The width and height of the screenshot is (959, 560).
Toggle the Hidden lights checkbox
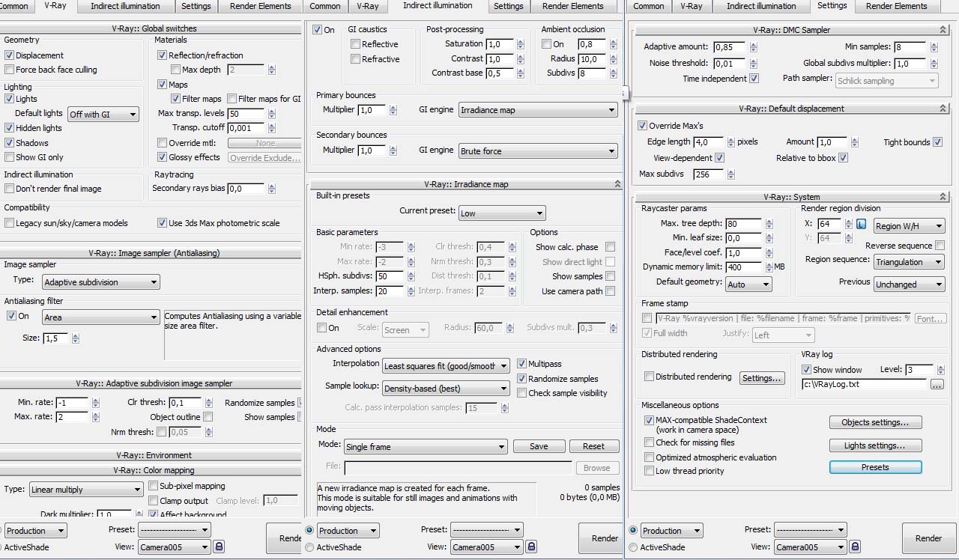point(9,128)
